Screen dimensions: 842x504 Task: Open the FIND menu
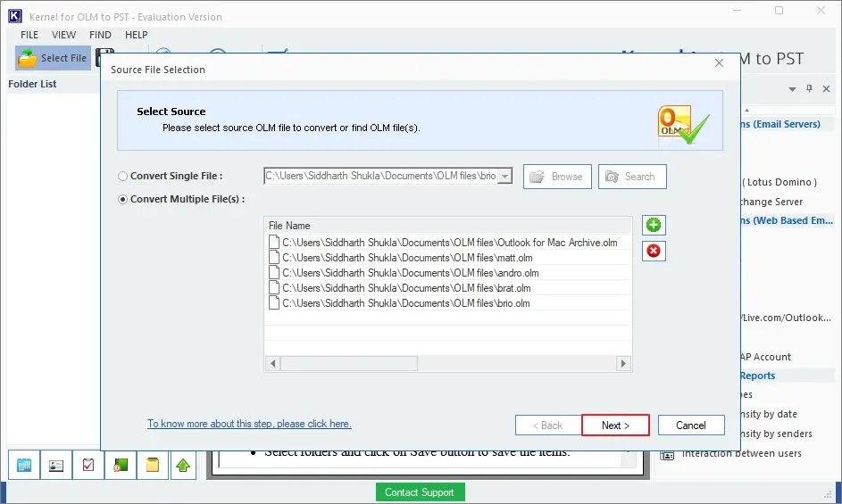click(x=100, y=35)
